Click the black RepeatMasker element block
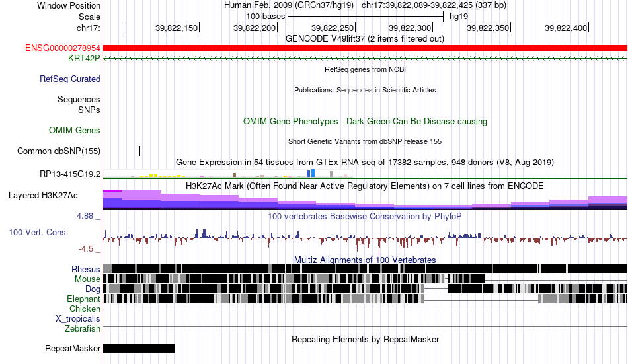This screenshot has width=628, height=364. (139, 348)
